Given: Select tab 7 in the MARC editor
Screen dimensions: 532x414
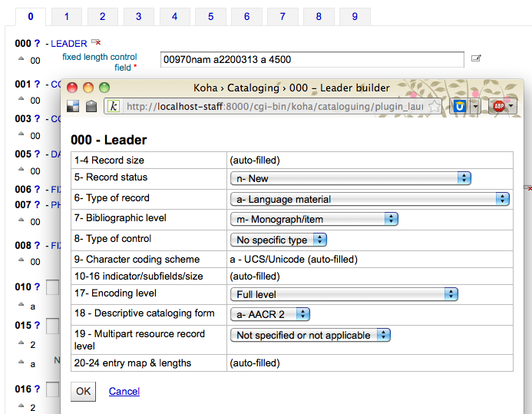Looking at the screenshot, I should click(283, 16).
